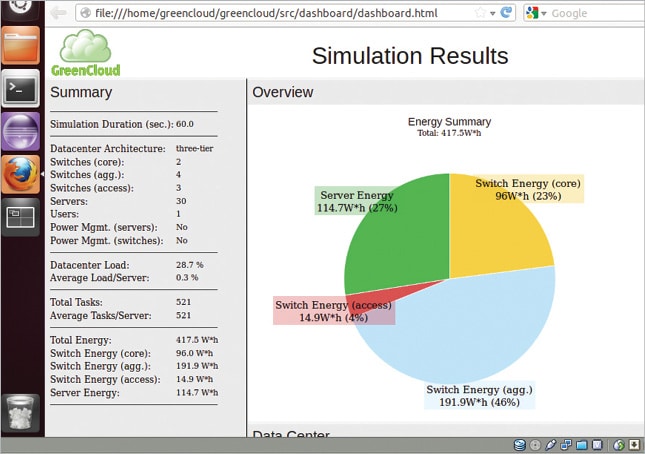Click the VirtualBox hard disk status icon
This screenshot has height=454, width=645.
coord(520,445)
